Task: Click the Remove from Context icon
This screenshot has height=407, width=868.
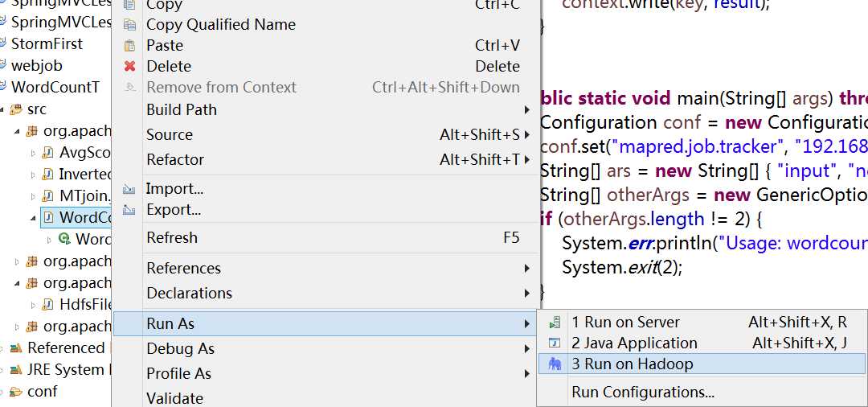Action: (129, 87)
